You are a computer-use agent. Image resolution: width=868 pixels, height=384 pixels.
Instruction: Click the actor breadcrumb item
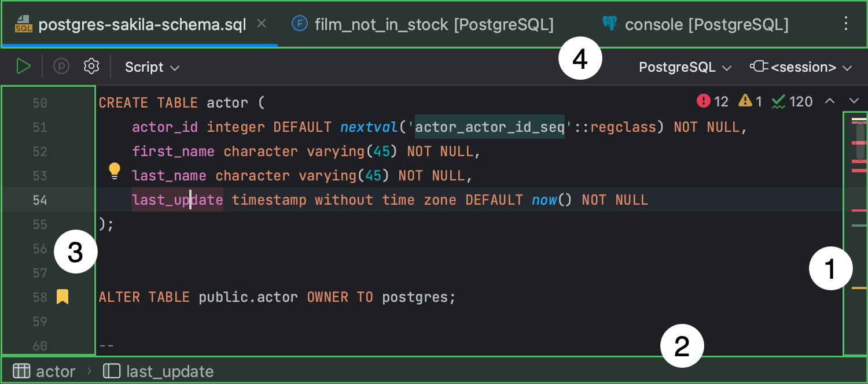pos(45,371)
